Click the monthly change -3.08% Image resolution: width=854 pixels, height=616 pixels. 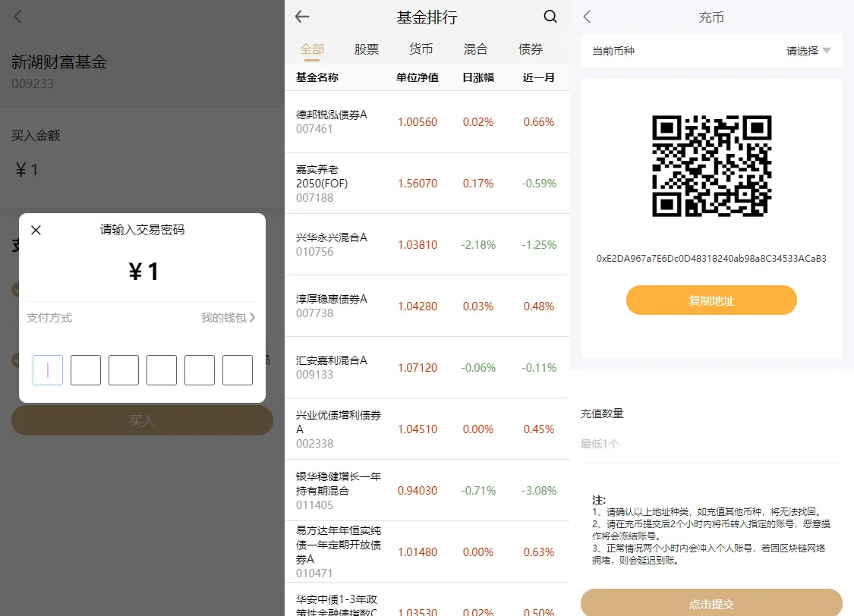click(539, 491)
